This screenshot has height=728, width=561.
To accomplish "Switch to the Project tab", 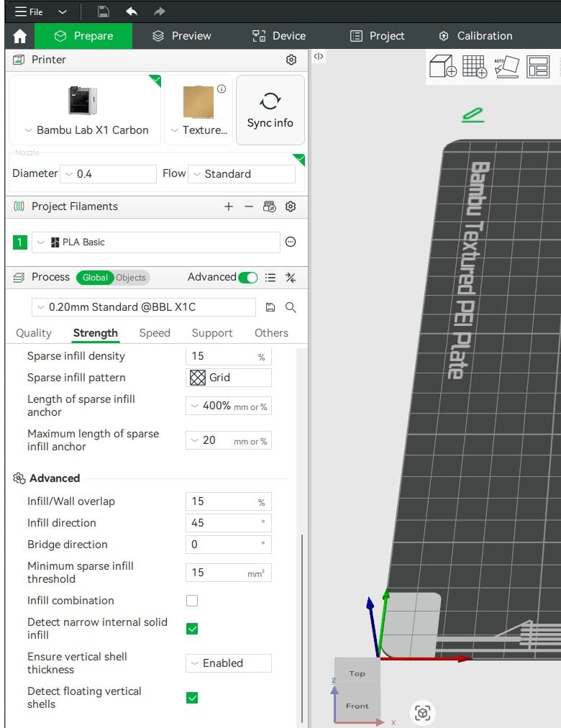I will click(x=377, y=36).
